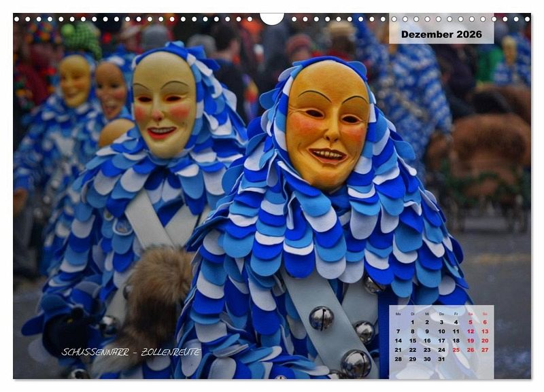
Task: Click red Sunday date 13
Action: coord(485,332)
